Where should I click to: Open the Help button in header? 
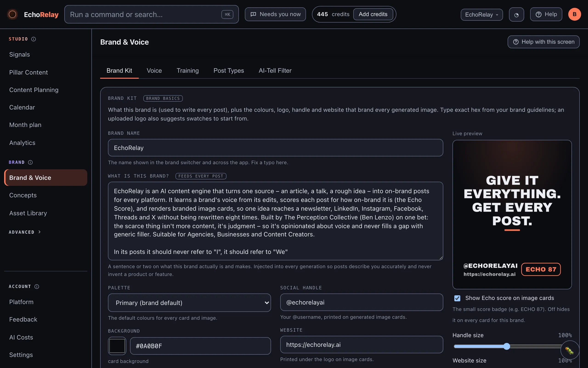tap(546, 14)
